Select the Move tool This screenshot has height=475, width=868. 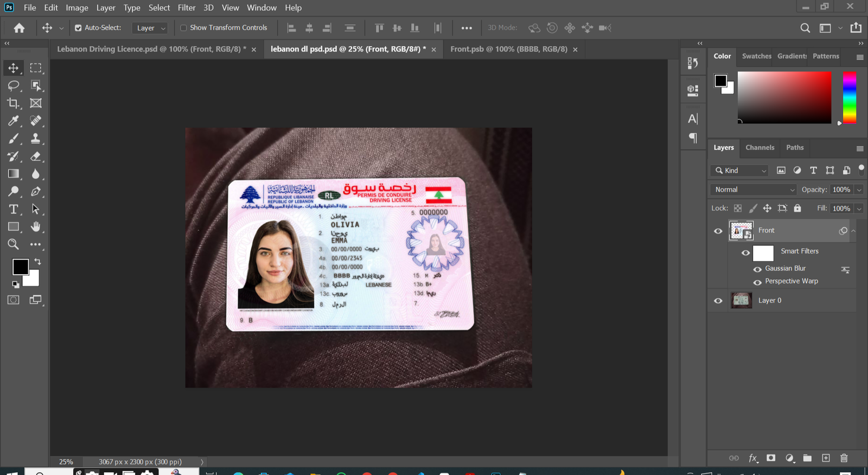[14, 68]
